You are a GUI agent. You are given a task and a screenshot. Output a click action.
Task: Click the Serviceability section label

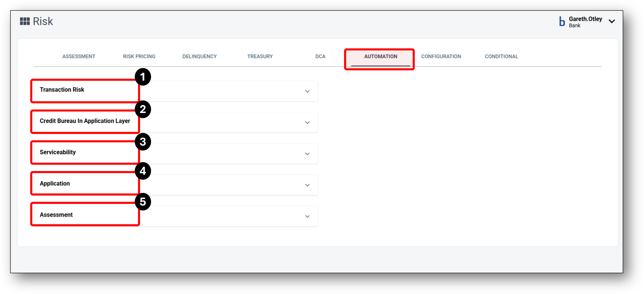(x=58, y=152)
